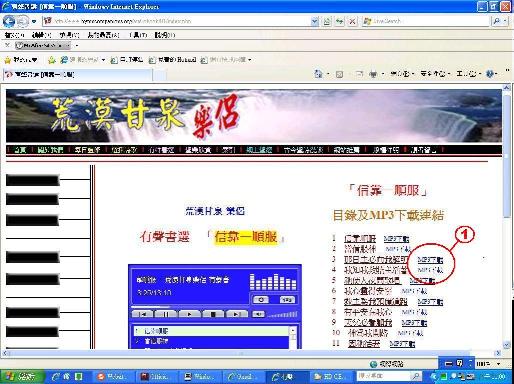Screen dimensions: 514x384
Task: Open the song 1 信靠順服 title link
Action: click(360, 238)
